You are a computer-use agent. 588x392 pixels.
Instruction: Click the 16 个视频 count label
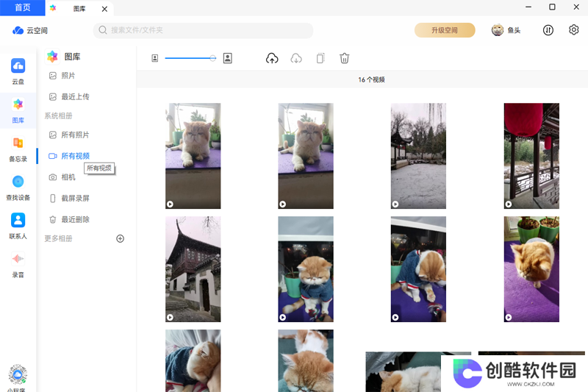pos(371,79)
